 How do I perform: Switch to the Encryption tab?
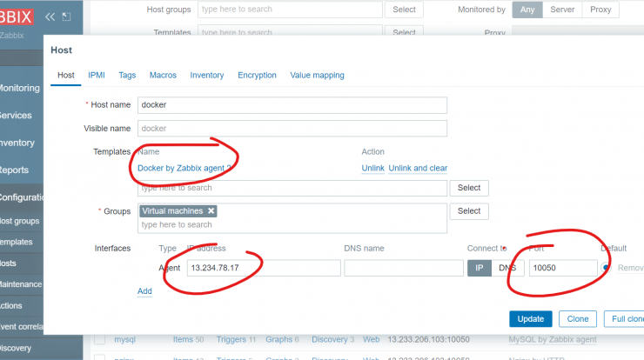257,75
